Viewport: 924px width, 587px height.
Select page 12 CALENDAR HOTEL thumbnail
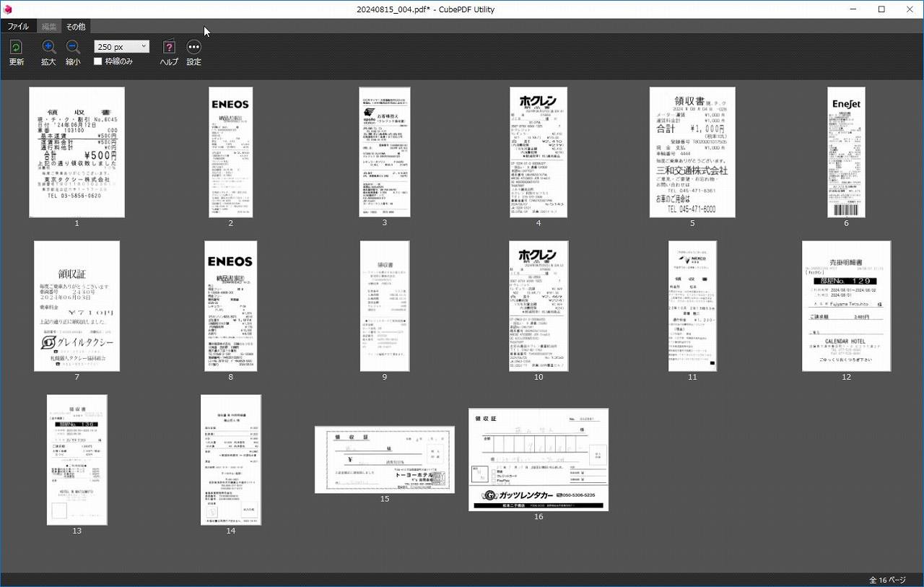pyautogui.click(x=846, y=306)
